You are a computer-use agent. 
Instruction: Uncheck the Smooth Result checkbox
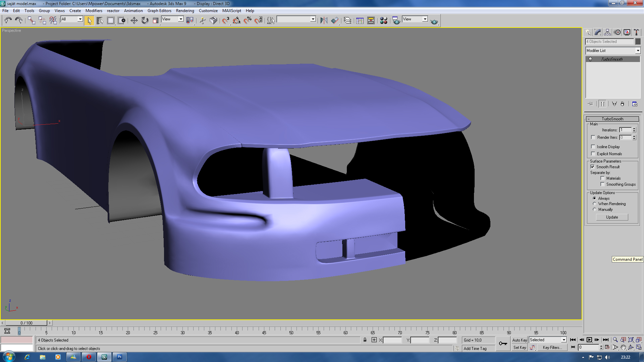tap(592, 167)
